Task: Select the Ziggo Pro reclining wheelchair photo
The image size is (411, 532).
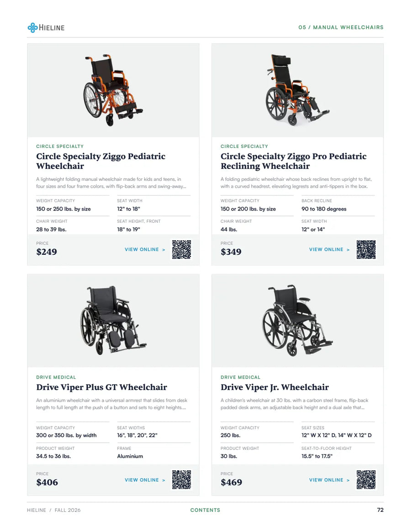Action: (x=297, y=90)
